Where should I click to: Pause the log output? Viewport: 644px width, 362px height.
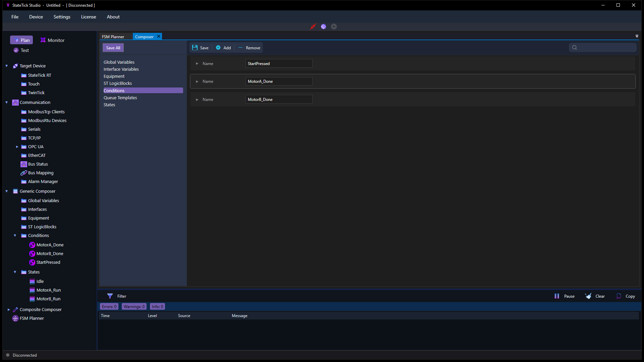coord(565,296)
